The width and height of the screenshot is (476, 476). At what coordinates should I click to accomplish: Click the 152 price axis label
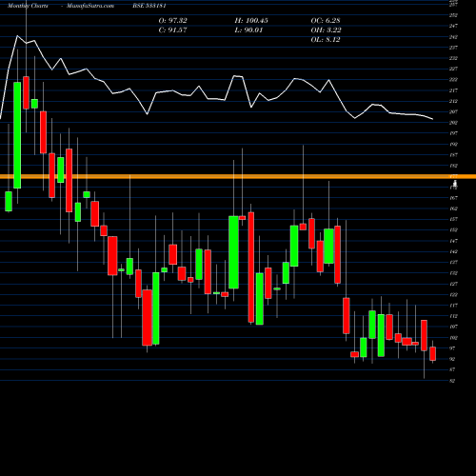(453, 230)
